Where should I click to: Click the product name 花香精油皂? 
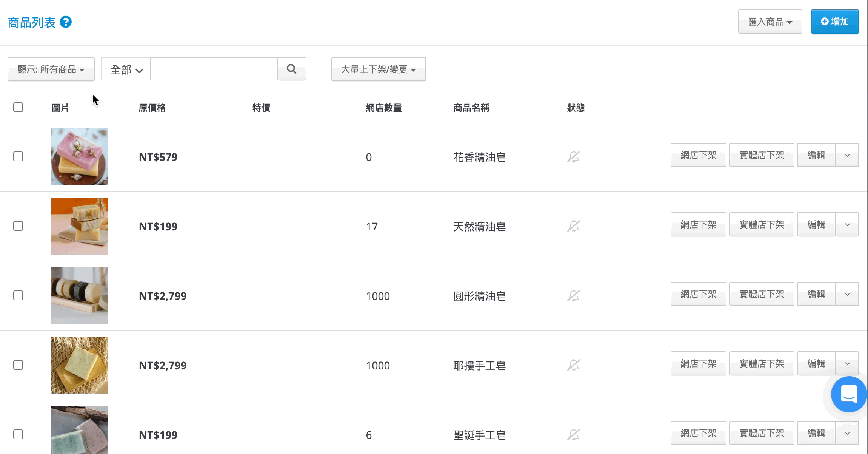click(x=479, y=157)
